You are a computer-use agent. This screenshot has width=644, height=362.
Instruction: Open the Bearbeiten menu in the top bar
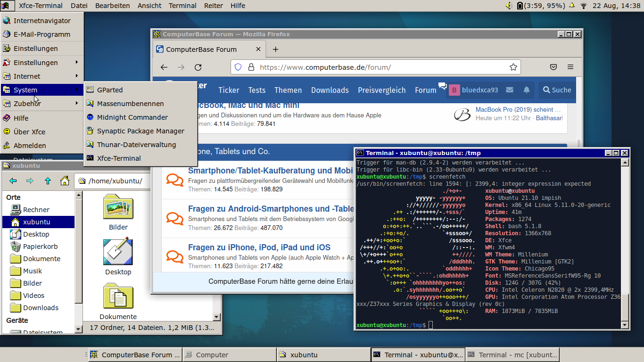click(113, 6)
